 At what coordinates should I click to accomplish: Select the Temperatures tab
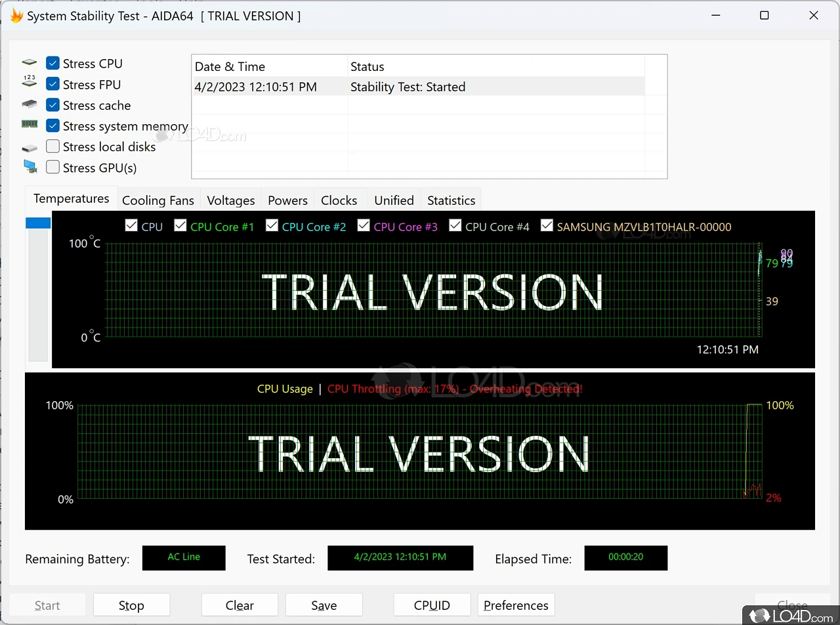click(x=71, y=199)
